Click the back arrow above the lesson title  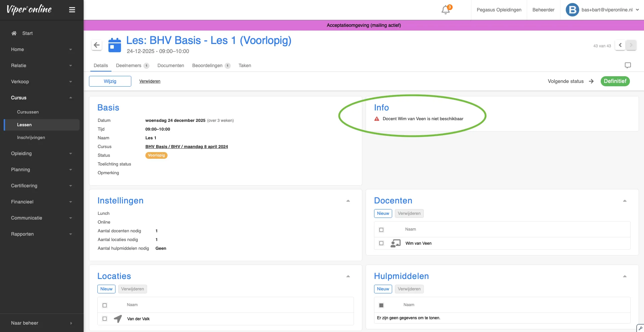96,45
